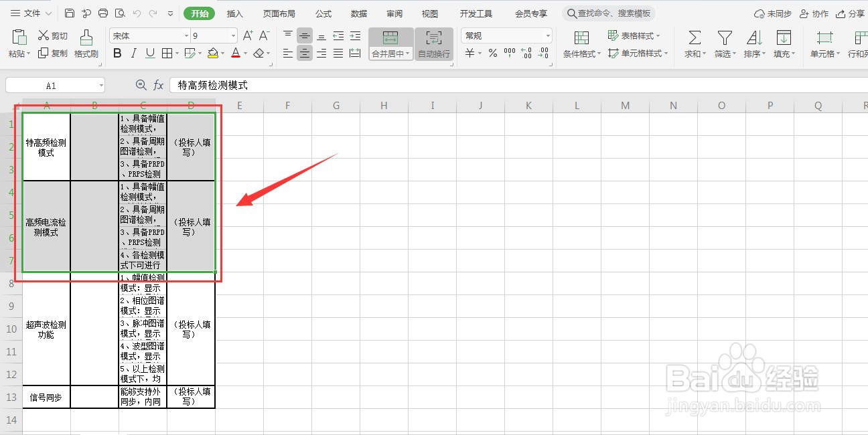Open the font color swatch picker
The height and width of the screenshot is (435, 868).
244,54
